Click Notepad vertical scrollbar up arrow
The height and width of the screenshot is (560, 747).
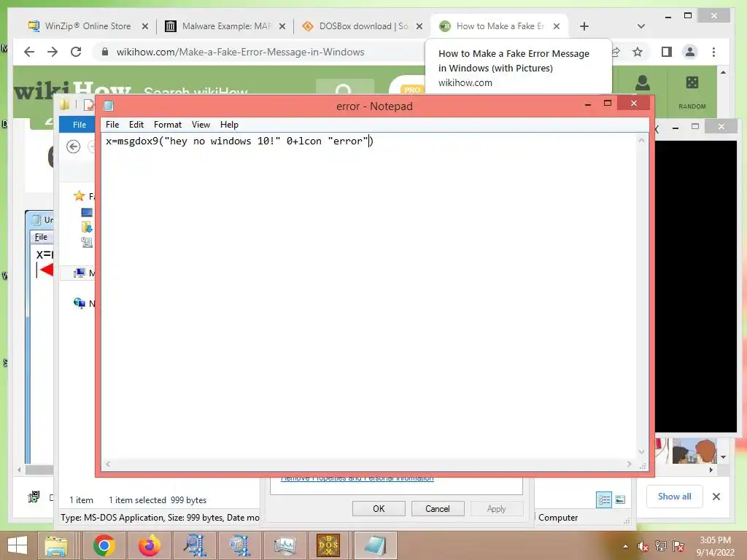pos(642,141)
